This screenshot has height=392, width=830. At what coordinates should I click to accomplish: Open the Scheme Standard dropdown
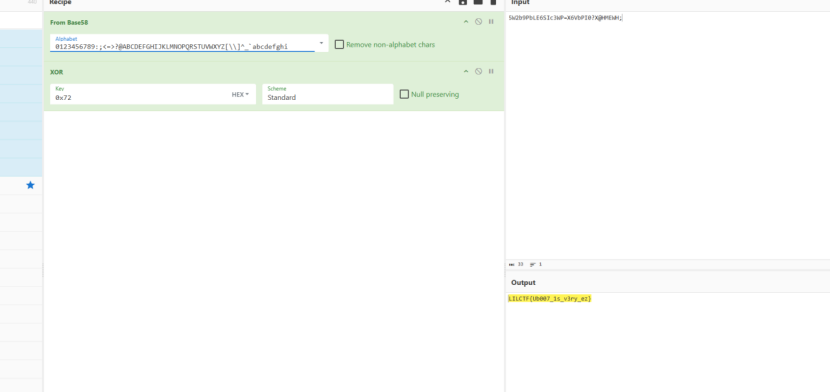click(x=328, y=94)
